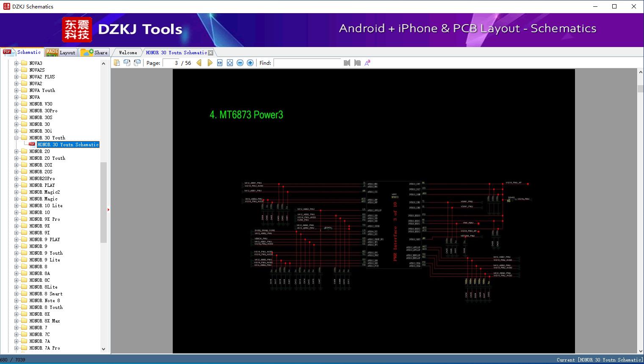
Task: Expand the HONOR PLAY folder
Action: 17,185
